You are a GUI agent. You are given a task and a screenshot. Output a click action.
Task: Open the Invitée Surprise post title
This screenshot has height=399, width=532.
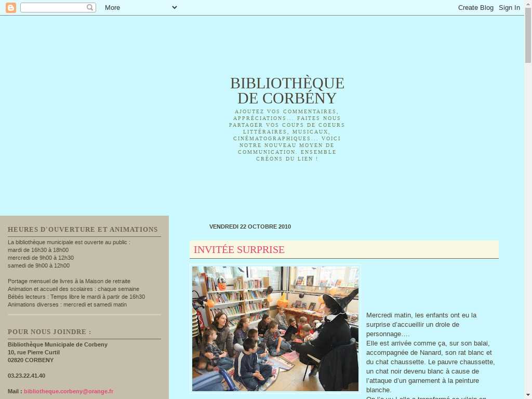click(x=239, y=250)
